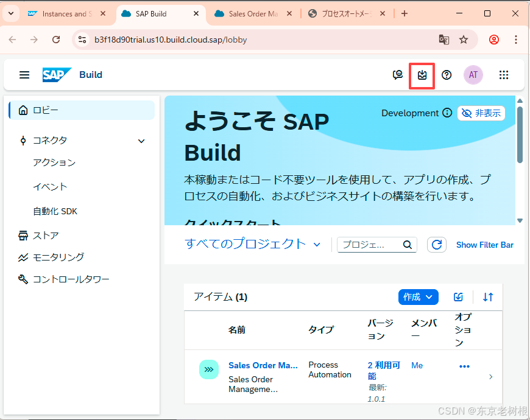
Task: Click the site information icon
Action: click(x=82, y=40)
